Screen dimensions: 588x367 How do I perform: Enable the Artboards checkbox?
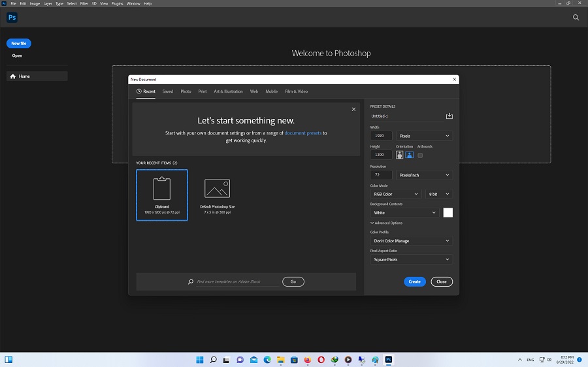click(x=420, y=155)
